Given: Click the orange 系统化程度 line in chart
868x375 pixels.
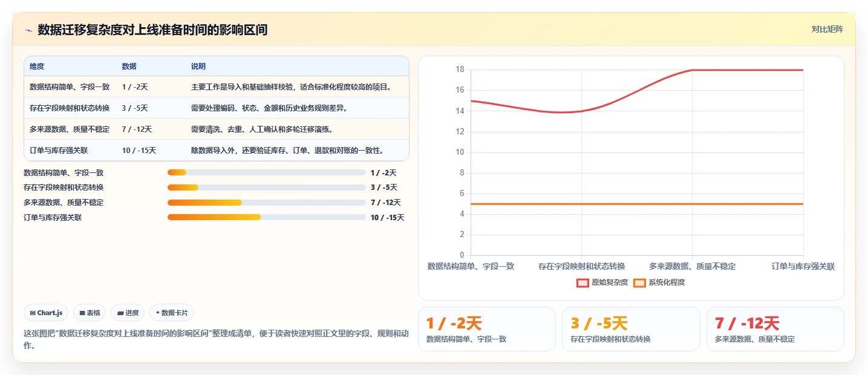Looking at the screenshot, I should point(637,204).
